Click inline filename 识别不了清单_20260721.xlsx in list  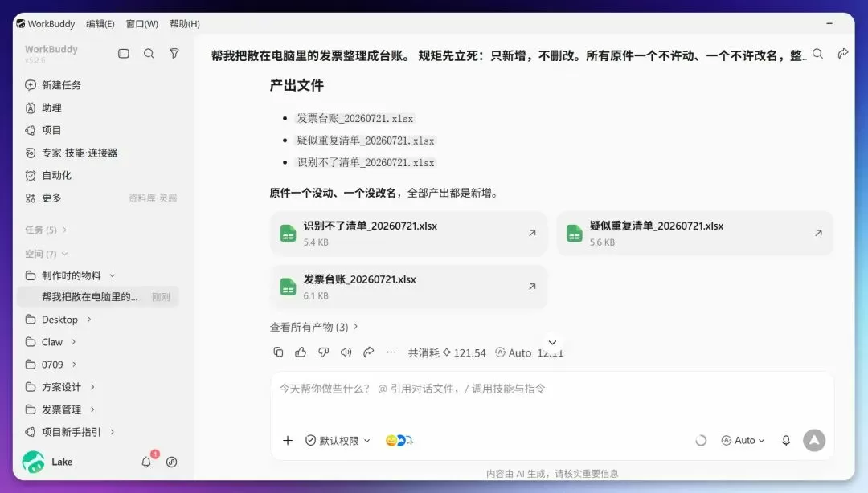tap(366, 163)
